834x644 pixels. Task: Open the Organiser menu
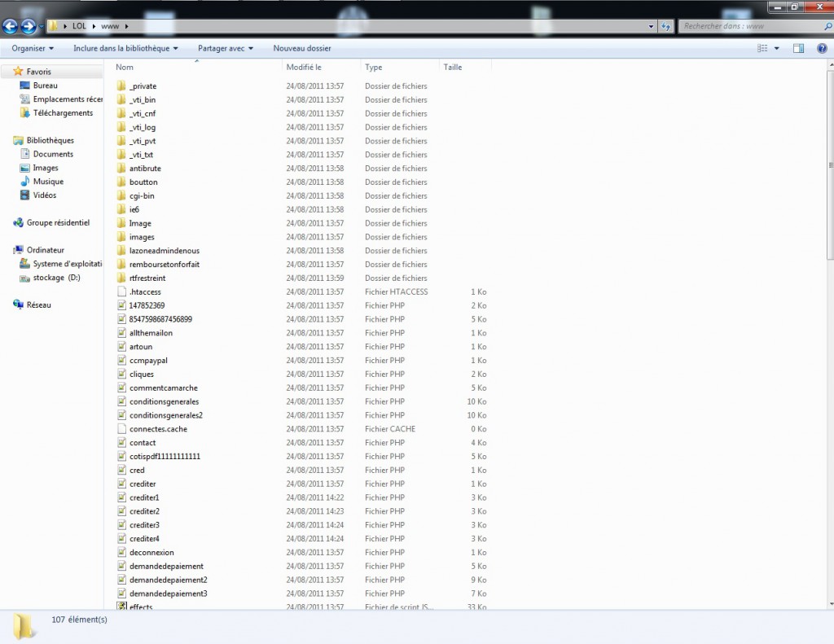[x=33, y=48]
